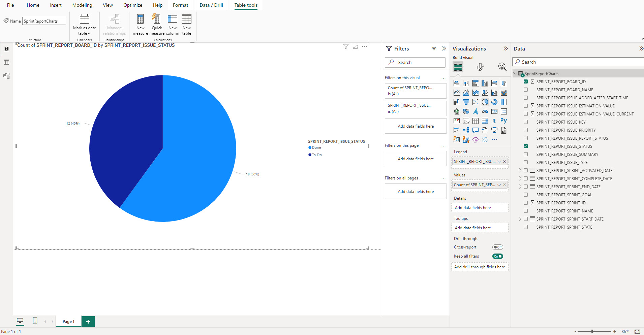Check the SPRINT_REPORT_ISSUE_PRIORITY field

tap(526, 130)
